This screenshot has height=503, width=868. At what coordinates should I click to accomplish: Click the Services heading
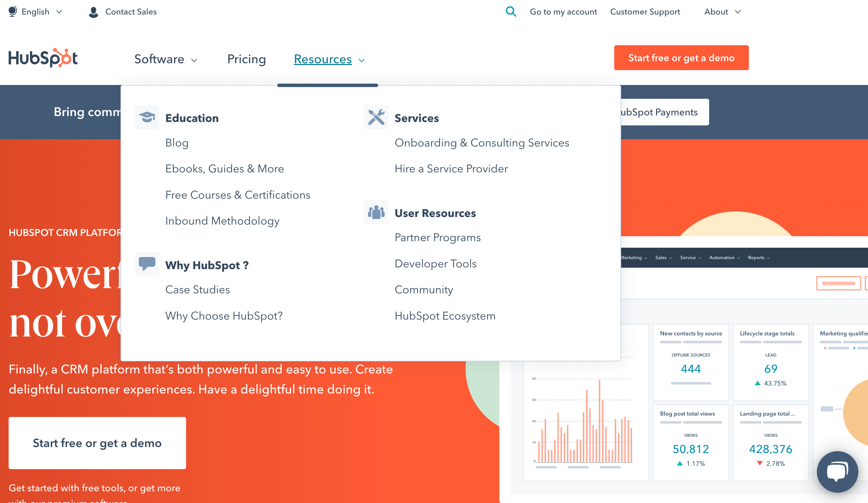pyautogui.click(x=417, y=118)
